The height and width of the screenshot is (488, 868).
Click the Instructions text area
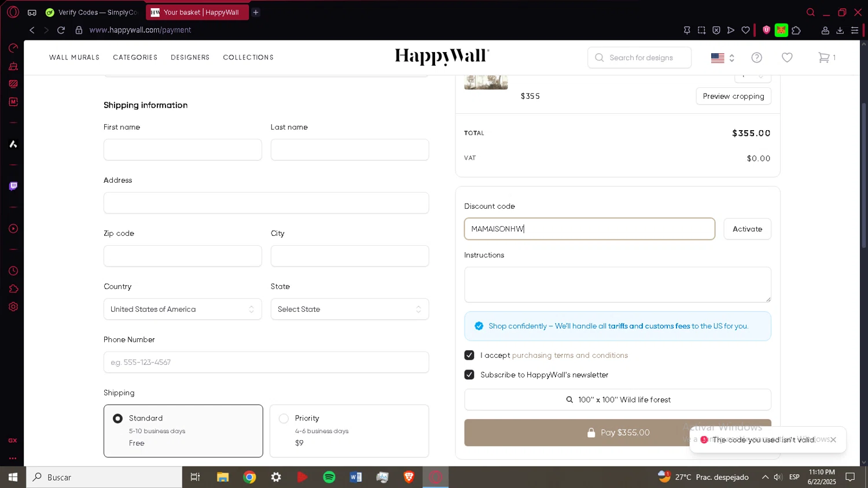click(617, 284)
